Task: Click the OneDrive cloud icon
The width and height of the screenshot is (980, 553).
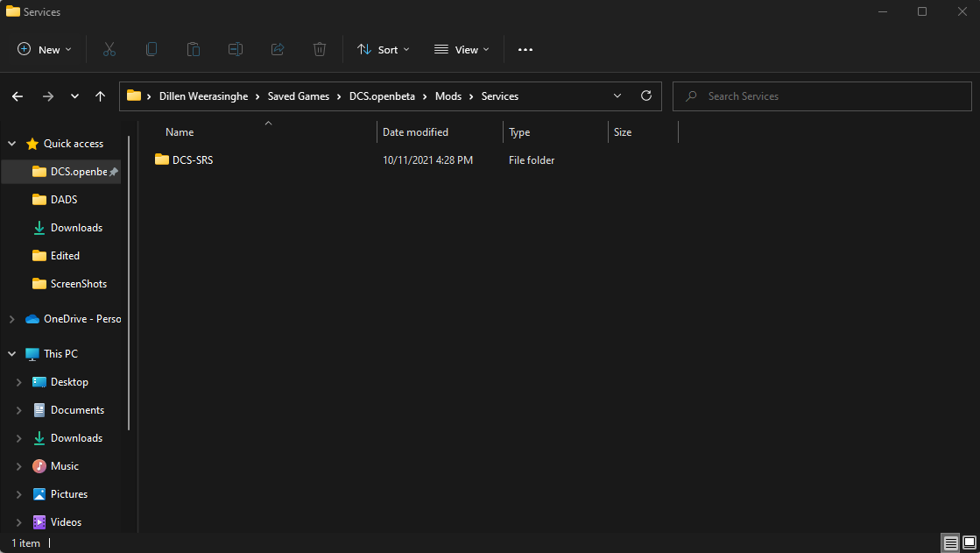Action: coord(32,319)
